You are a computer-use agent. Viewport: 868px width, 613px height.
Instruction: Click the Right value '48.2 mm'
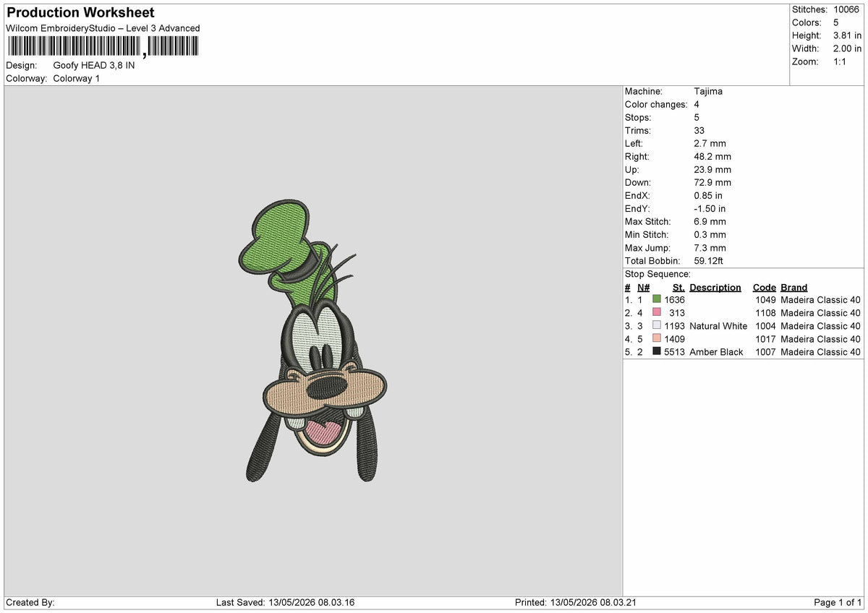point(712,156)
